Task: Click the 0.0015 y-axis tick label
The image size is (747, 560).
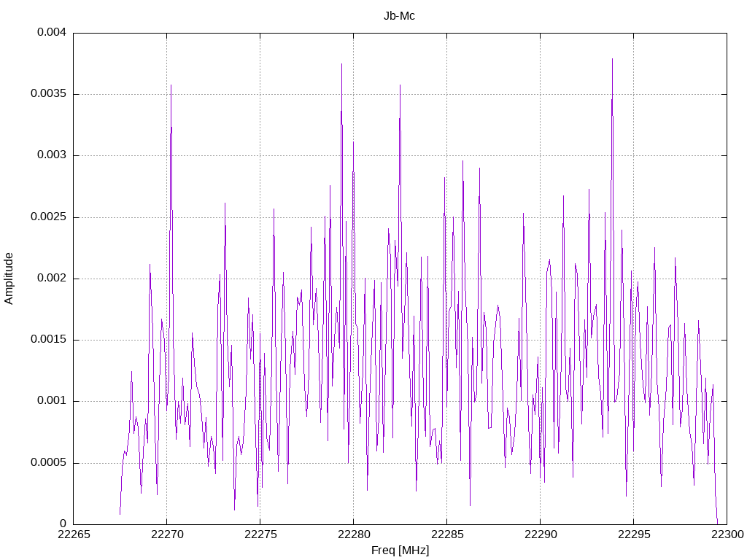Action: point(48,340)
